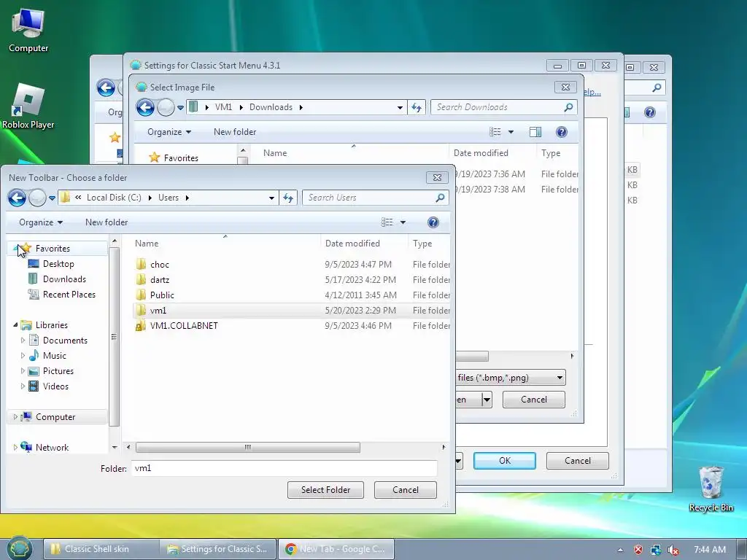The image size is (747, 560).
Task: Cancel the Select Image File dialog
Action: 533,399
